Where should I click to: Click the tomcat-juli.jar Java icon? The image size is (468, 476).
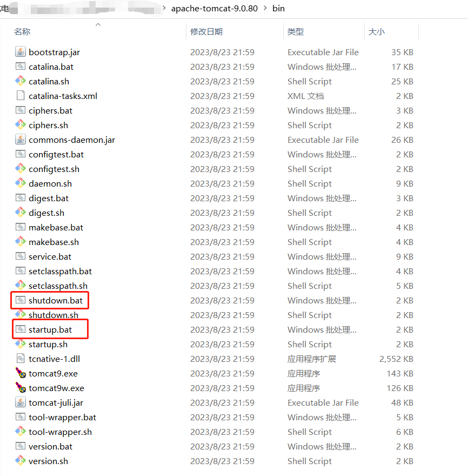pyautogui.click(x=21, y=402)
